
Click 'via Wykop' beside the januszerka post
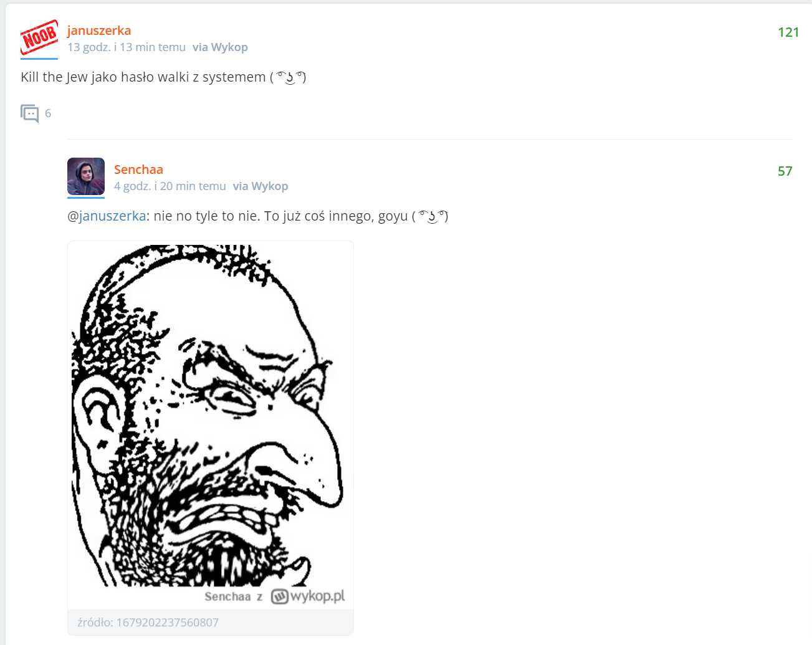[220, 47]
